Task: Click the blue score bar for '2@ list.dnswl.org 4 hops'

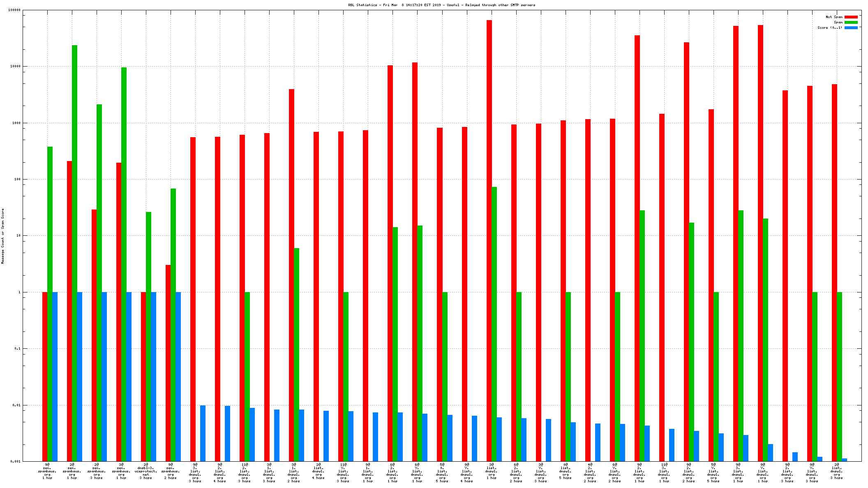Action: click(x=326, y=435)
